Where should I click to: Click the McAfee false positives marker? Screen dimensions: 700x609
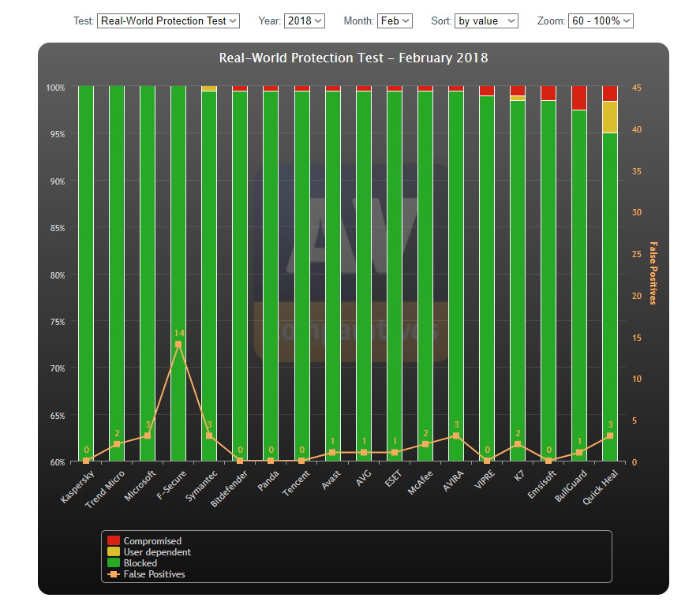click(425, 444)
